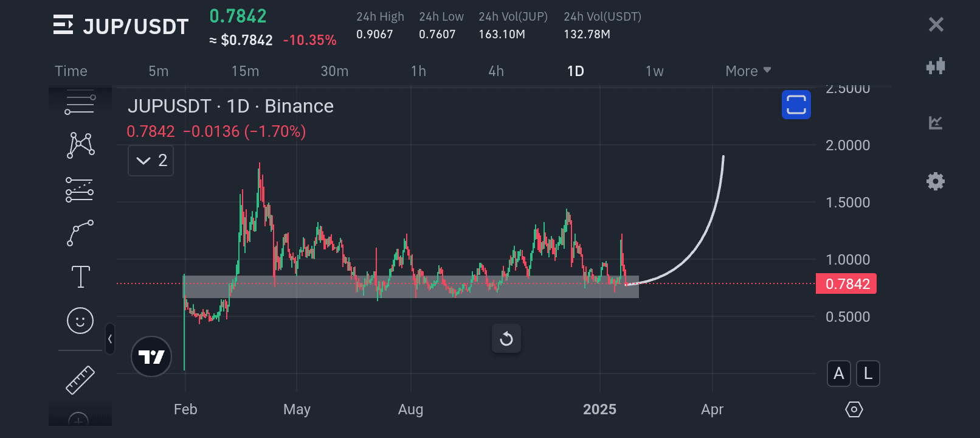Select the Time chart tab

(71, 71)
